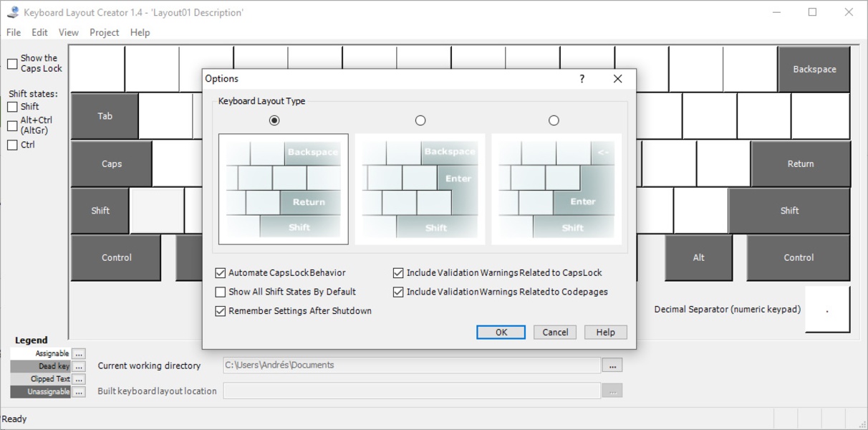Enable Show All Shift States By Default
The height and width of the screenshot is (430, 868).
pos(221,292)
